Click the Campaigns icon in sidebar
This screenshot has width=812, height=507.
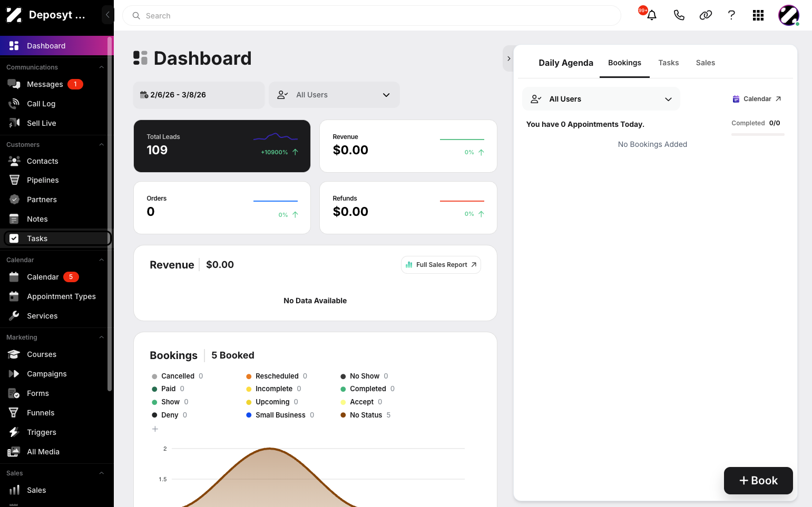click(14, 374)
